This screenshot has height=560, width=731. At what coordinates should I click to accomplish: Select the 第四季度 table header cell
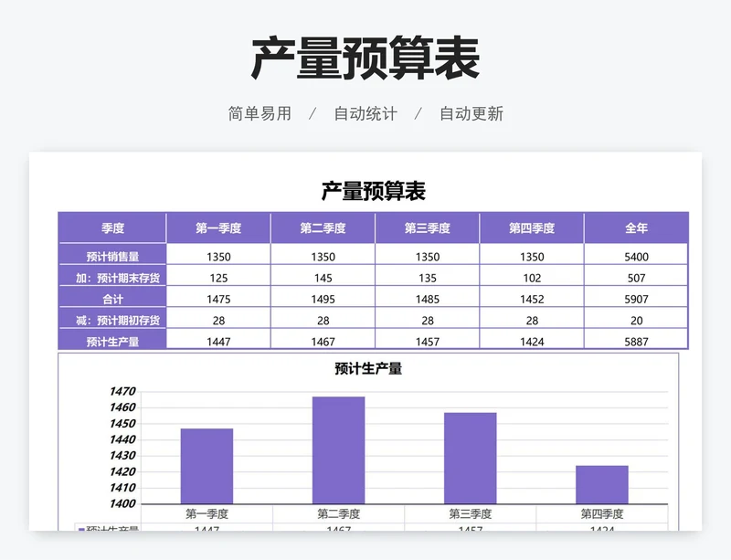[x=532, y=228]
